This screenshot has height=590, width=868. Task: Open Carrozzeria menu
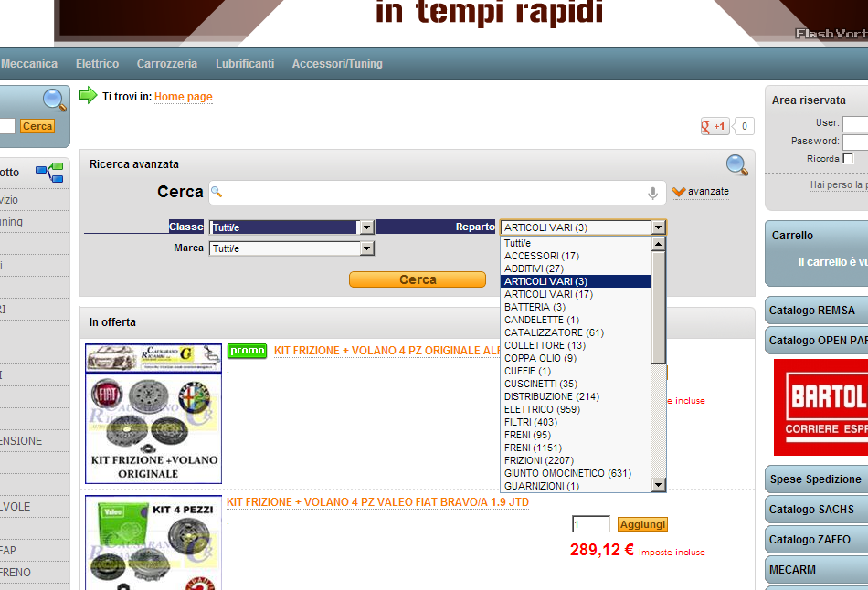167,64
